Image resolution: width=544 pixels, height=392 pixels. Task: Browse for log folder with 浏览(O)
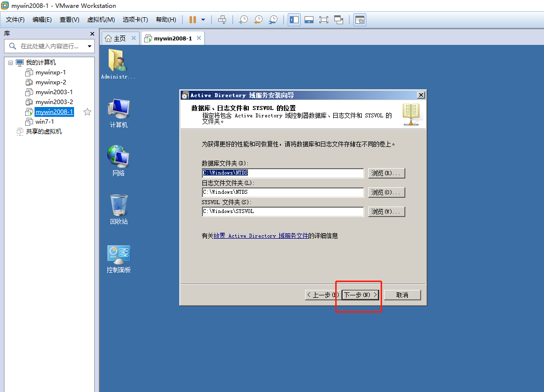pyautogui.click(x=387, y=192)
